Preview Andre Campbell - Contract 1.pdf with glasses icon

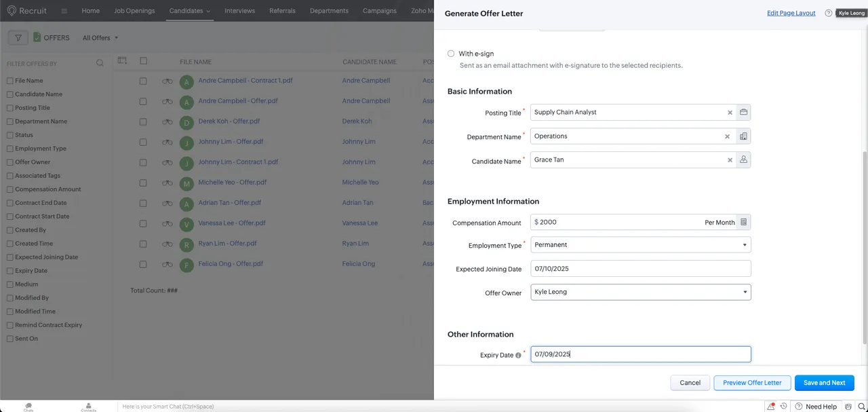coord(167,81)
